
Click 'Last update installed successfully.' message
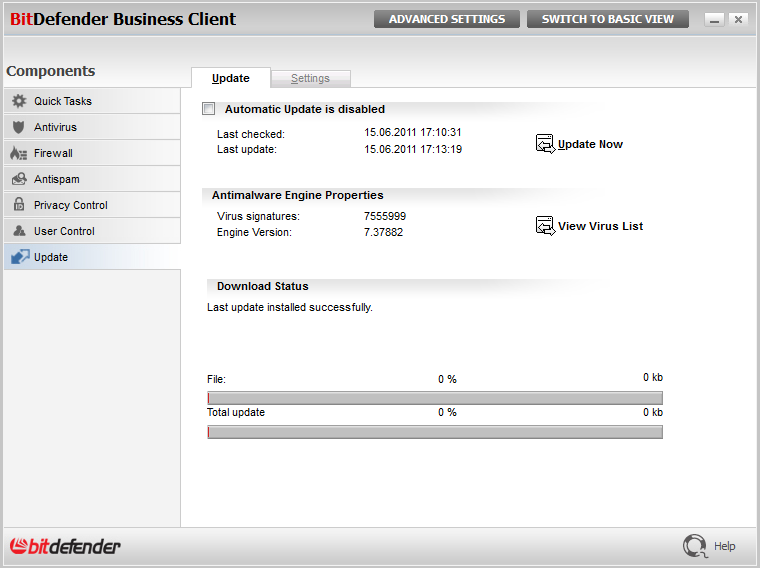tap(290, 307)
